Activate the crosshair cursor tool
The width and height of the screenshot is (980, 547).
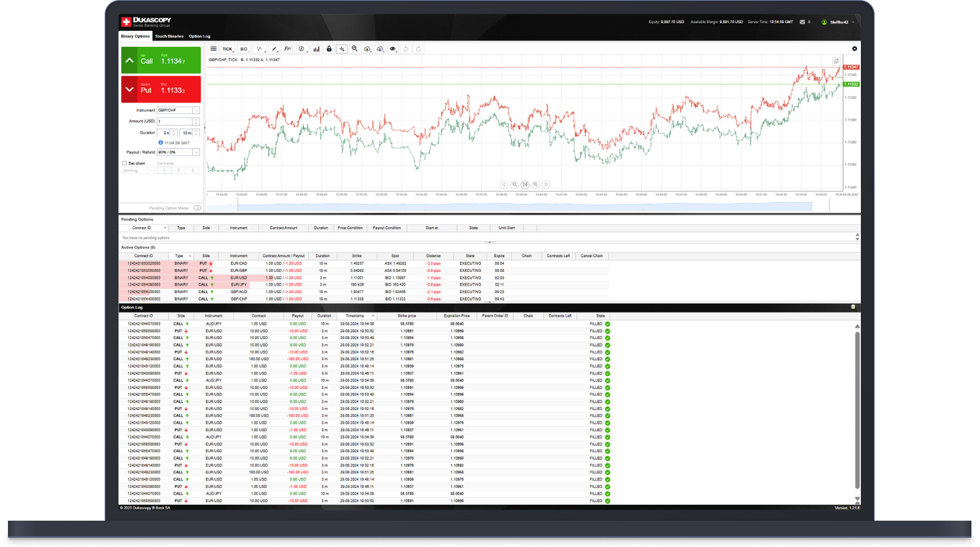point(342,49)
